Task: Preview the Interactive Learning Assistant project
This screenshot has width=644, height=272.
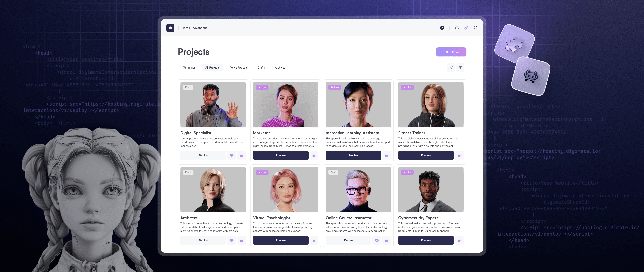Action: pyautogui.click(x=353, y=155)
